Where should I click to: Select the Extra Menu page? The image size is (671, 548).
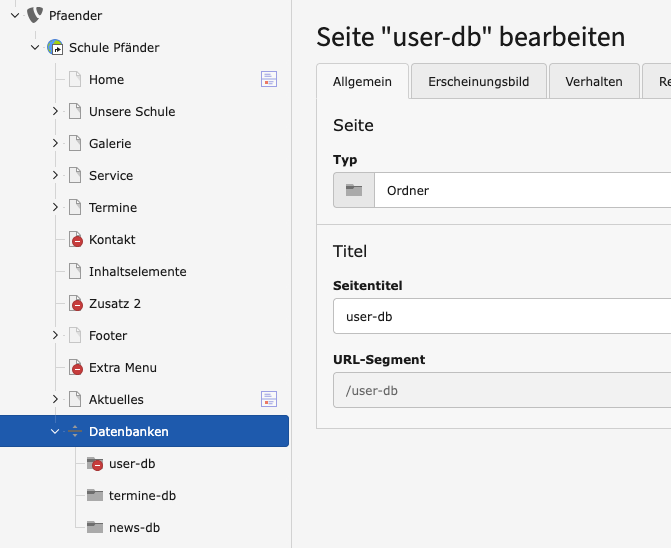(x=123, y=367)
